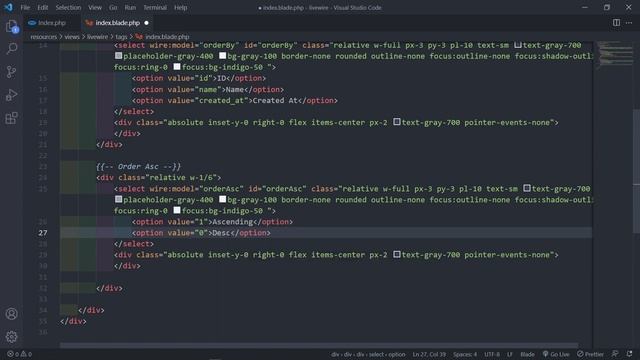The width and height of the screenshot is (640, 360).
Task: Click the "{{-- Order Asc --}}" comment
Action: (x=138, y=167)
